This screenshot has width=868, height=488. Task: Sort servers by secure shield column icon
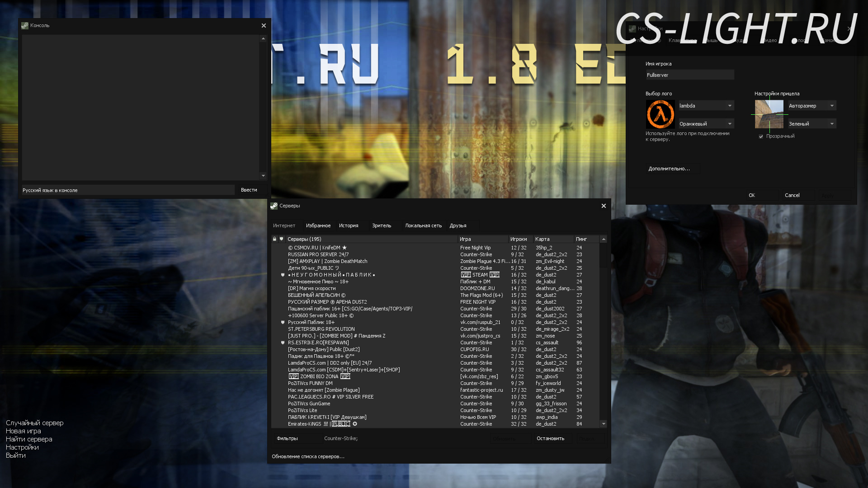point(281,239)
